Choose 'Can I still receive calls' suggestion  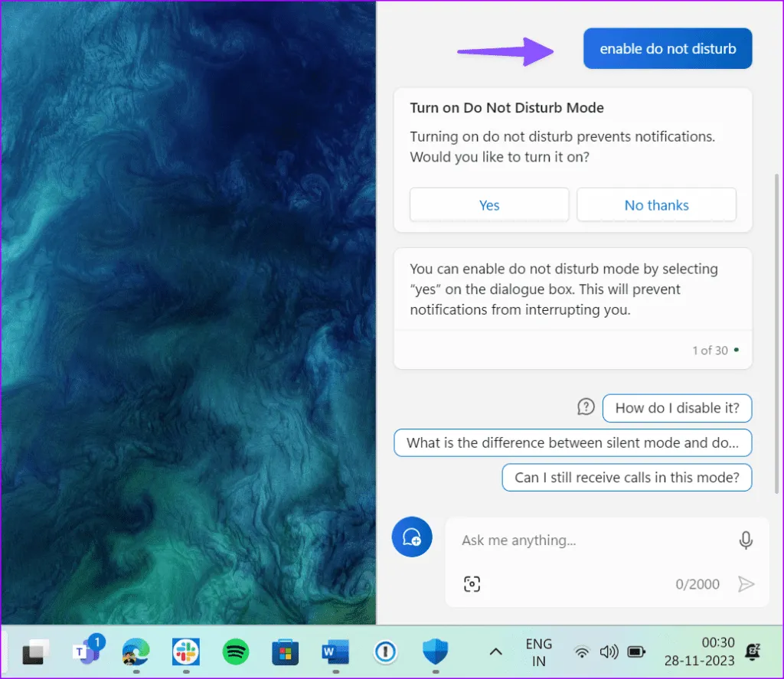(626, 478)
